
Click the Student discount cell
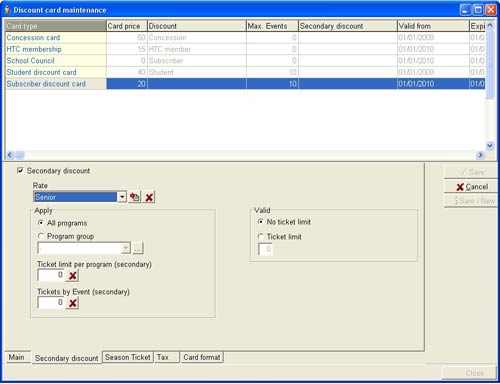pos(197,72)
